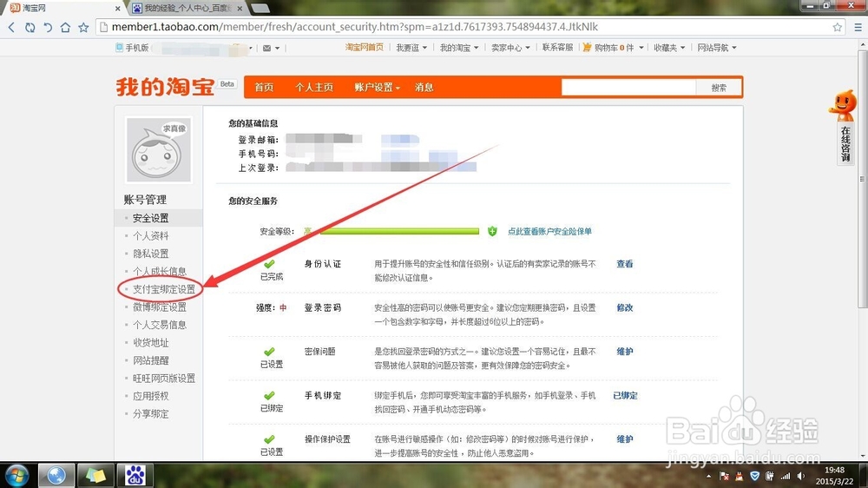The width and height of the screenshot is (868, 488).
Task: Open the Windows Start button
Action: [x=16, y=475]
